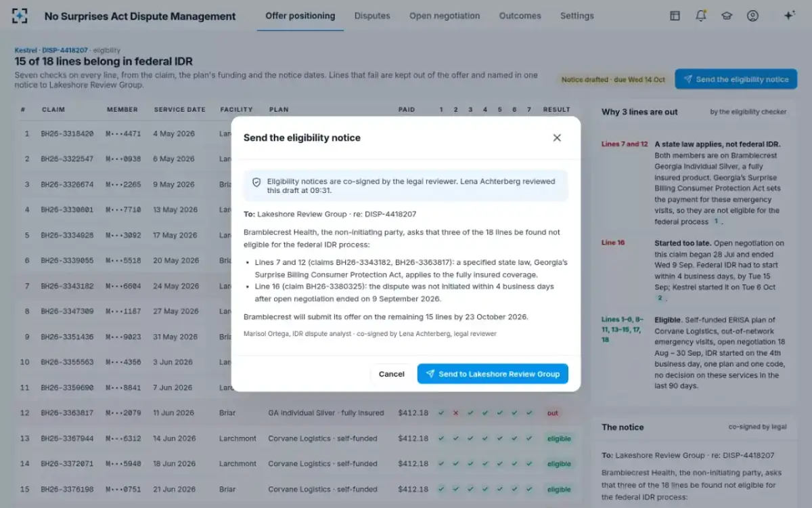Open the layout panel icon in header
This screenshot has width=812, height=508.
coord(675,16)
